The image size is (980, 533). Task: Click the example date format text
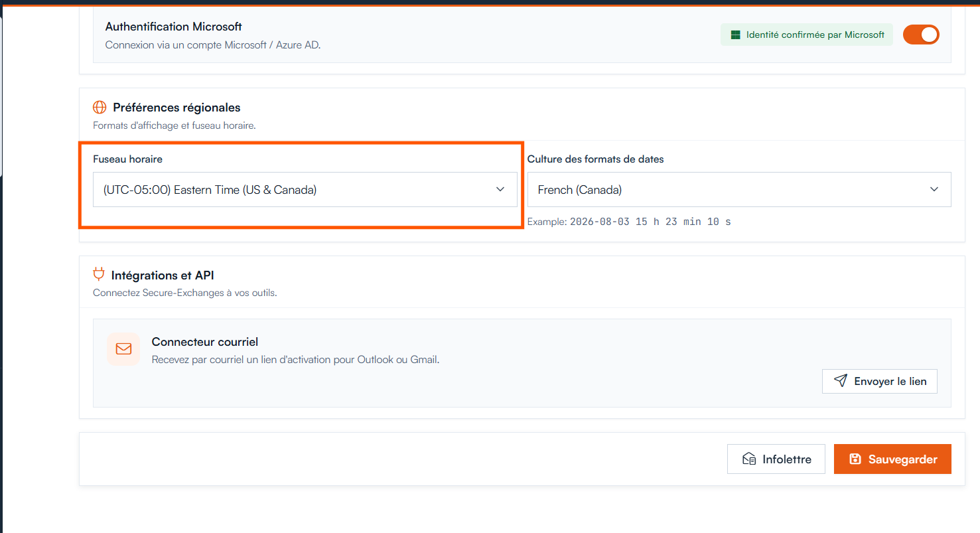pyautogui.click(x=629, y=222)
